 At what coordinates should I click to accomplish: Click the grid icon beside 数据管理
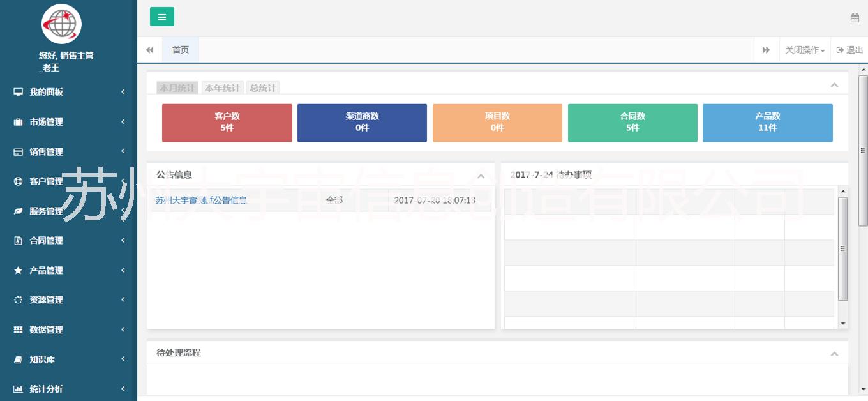point(18,330)
